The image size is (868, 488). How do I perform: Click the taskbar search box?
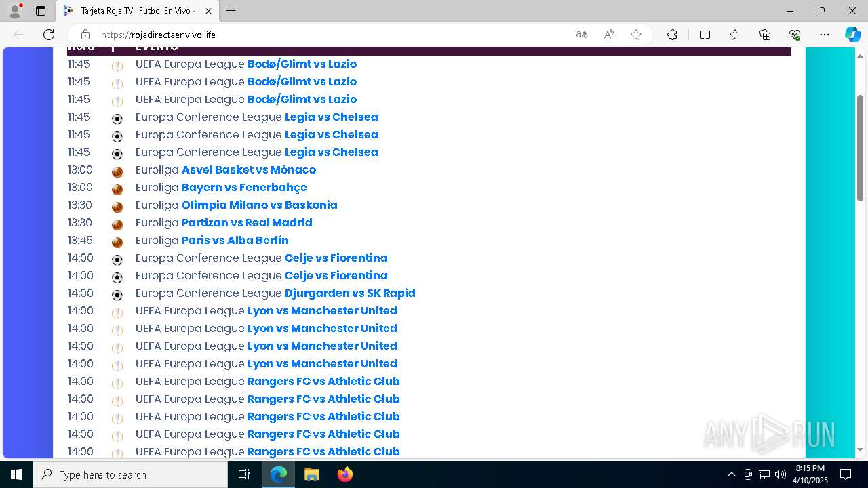point(130,474)
